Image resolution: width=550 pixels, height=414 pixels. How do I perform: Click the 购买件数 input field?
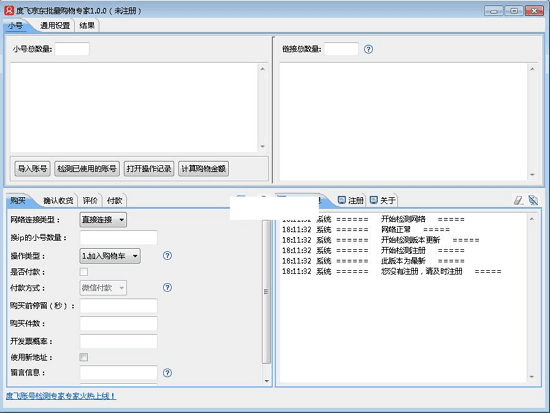[119, 323]
